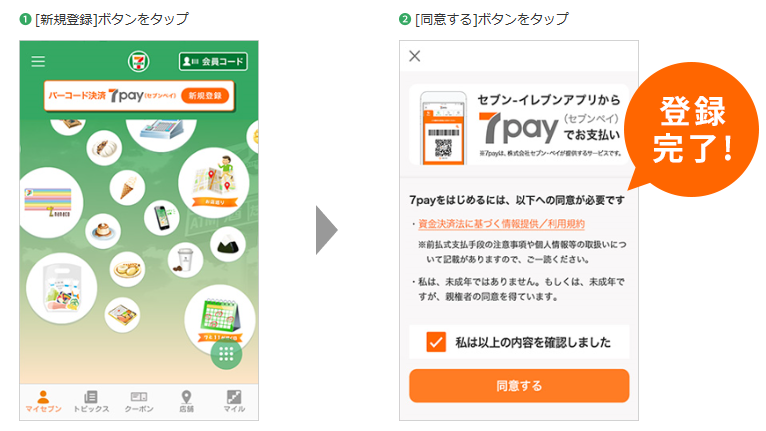
Task: Tap the coffee cup bubble icon
Action: pyautogui.click(x=185, y=260)
